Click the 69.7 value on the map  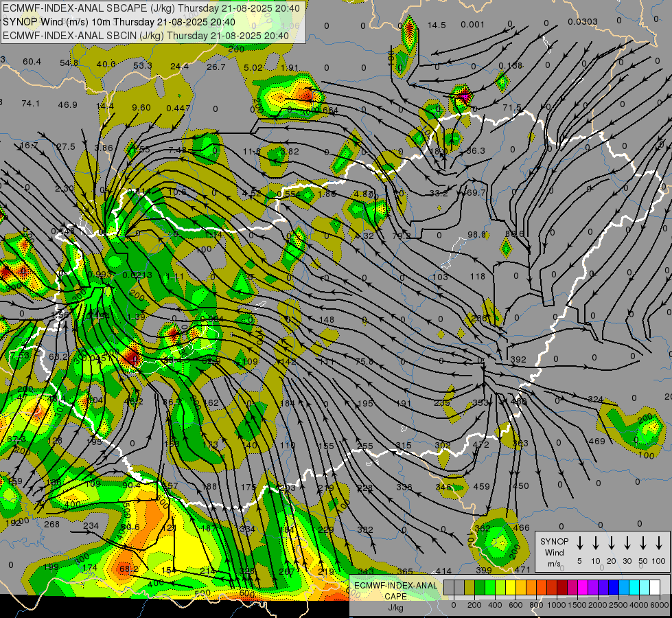[476, 192]
